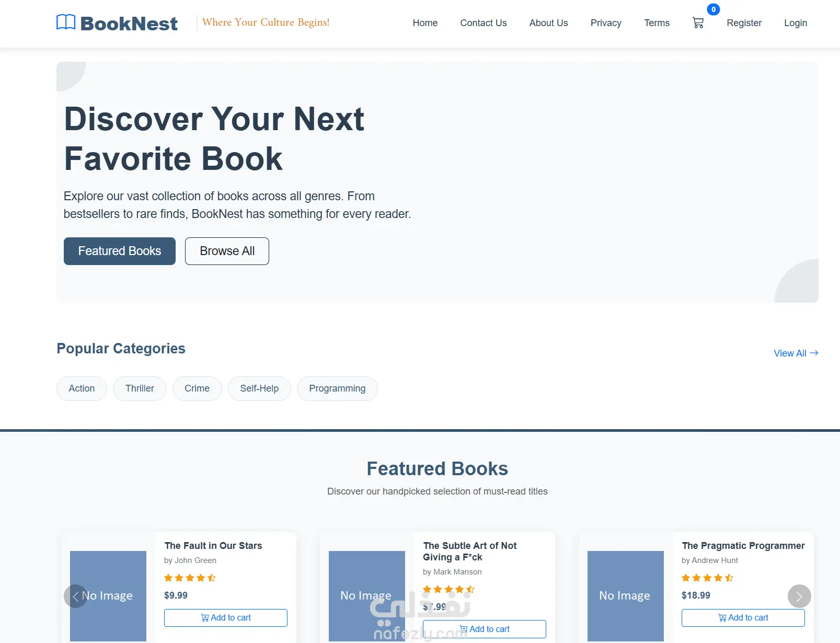The width and height of the screenshot is (840, 643).
Task: Open the Home menu item
Action: 425,23
